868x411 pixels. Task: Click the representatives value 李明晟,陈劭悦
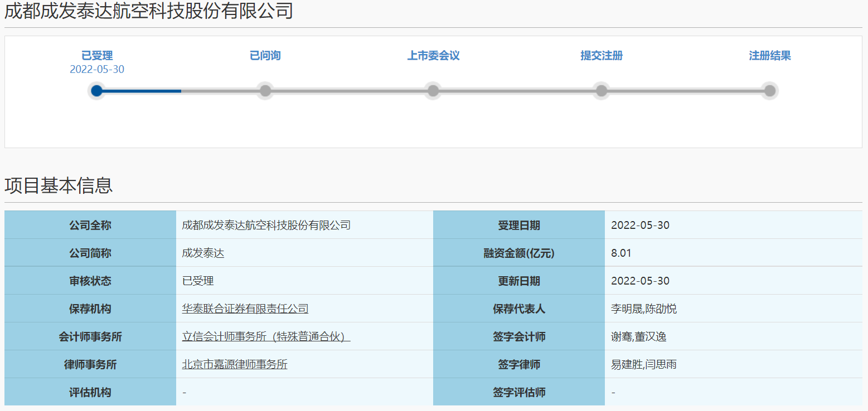[644, 309]
